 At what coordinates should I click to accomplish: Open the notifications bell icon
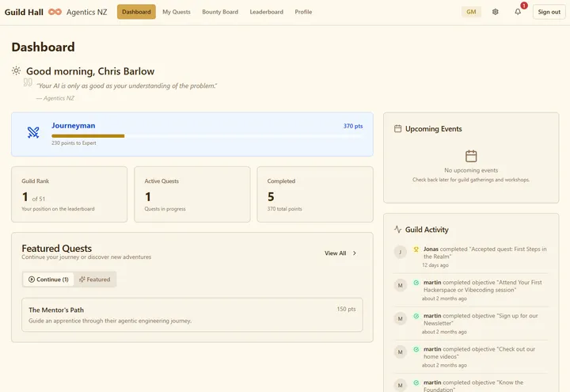click(x=518, y=12)
